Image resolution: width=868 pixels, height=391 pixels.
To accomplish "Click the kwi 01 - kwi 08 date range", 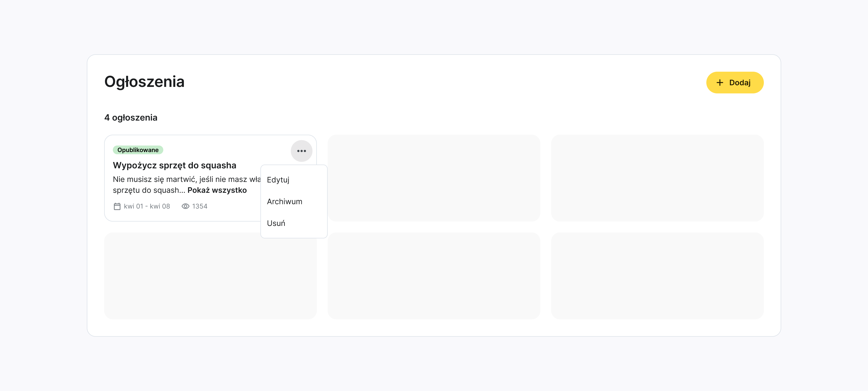I will 147,206.
